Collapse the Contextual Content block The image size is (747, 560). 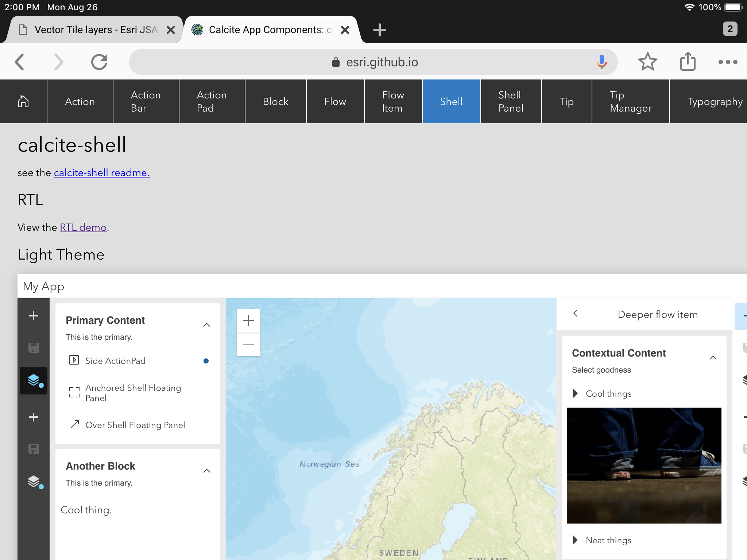pos(713,358)
